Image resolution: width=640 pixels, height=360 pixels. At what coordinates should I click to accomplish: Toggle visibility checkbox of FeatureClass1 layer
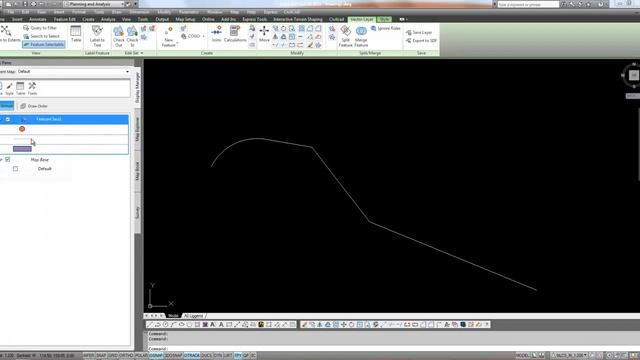click(8, 119)
